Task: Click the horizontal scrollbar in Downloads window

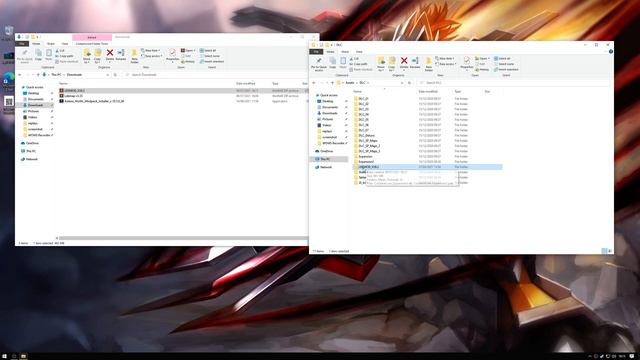Action: coord(183,238)
